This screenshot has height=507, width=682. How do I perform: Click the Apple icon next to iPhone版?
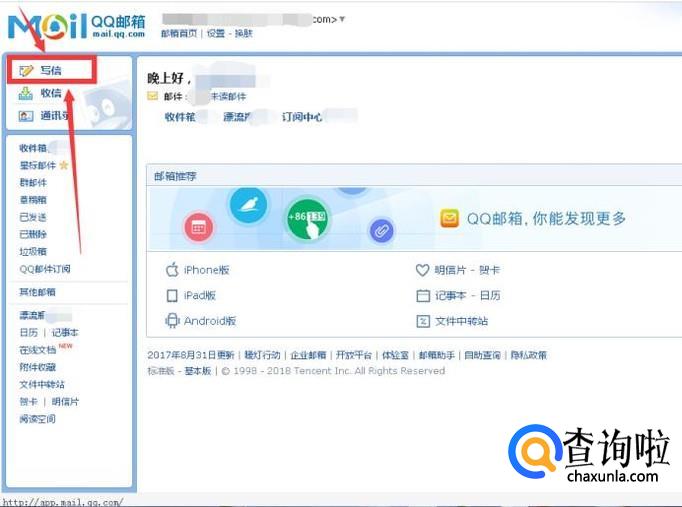click(172, 270)
